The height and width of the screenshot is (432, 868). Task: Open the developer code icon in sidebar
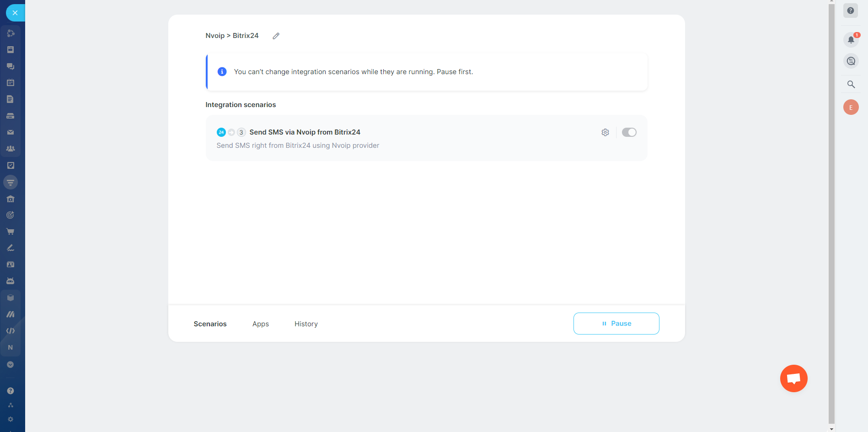click(11, 331)
